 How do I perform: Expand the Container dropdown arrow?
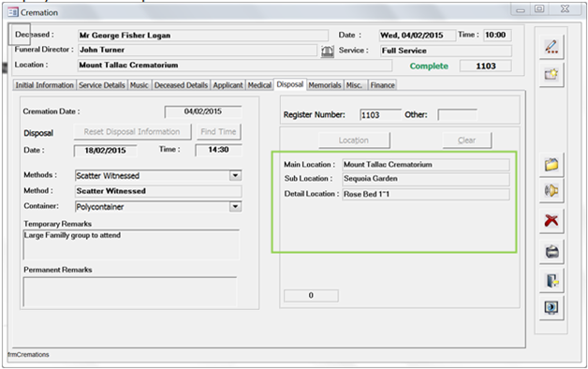tap(235, 207)
